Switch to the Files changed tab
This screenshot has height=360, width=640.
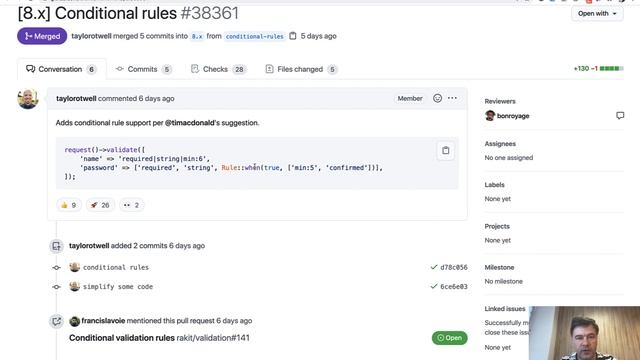tap(301, 69)
